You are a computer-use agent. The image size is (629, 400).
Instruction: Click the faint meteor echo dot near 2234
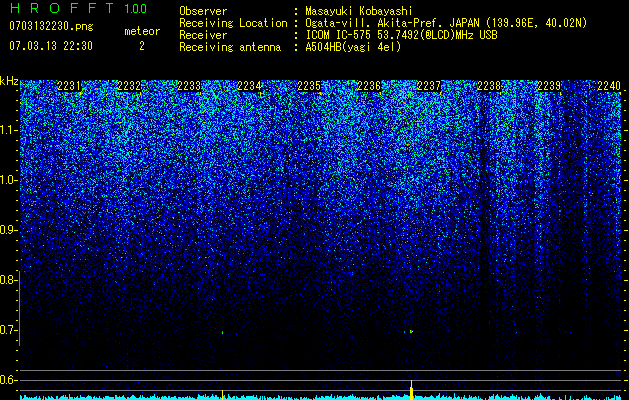pyautogui.click(x=222, y=332)
